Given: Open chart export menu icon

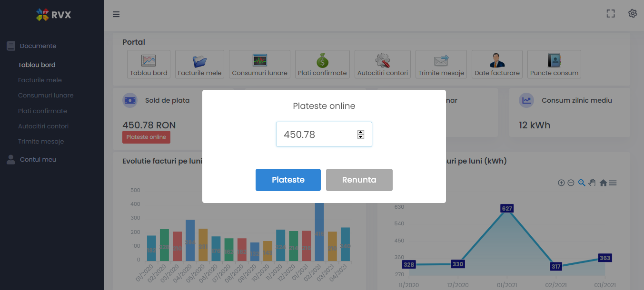Looking at the screenshot, I should [613, 183].
